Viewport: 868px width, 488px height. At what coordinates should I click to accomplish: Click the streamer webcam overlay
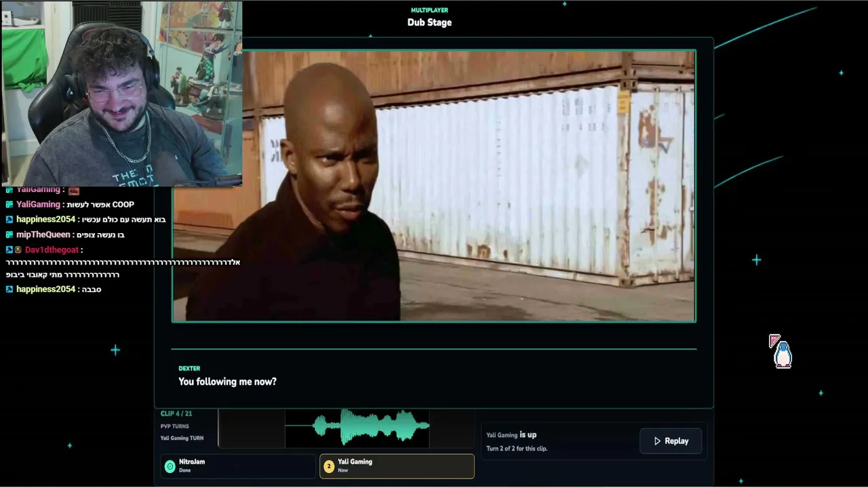pos(121,93)
